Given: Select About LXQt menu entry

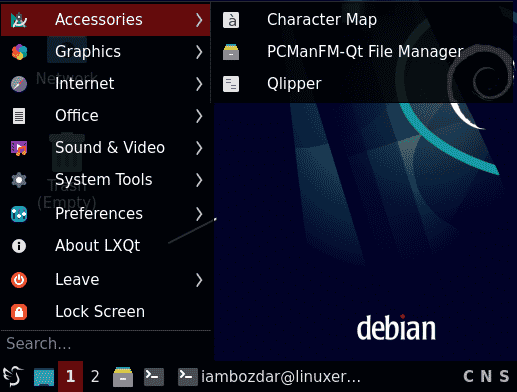Looking at the screenshot, I should click(x=106, y=246).
